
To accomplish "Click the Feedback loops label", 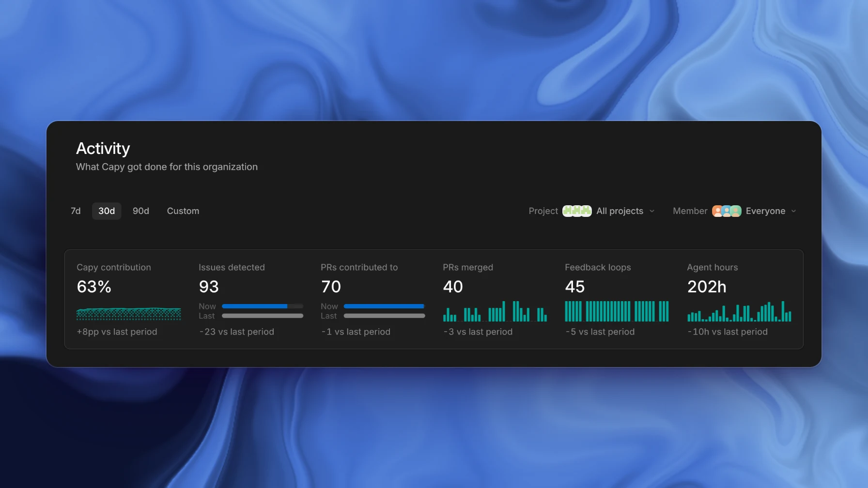I will [x=598, y=267].
